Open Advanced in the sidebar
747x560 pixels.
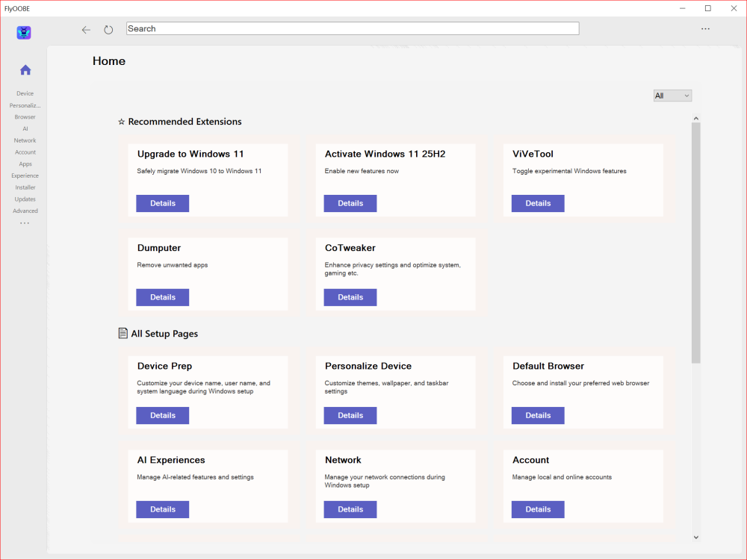pos(25,211)
